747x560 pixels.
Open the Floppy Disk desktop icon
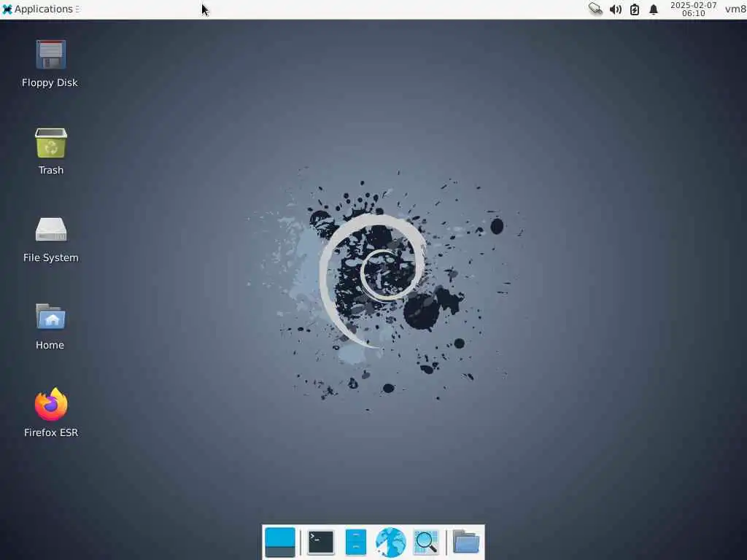(x=50, y=54)
